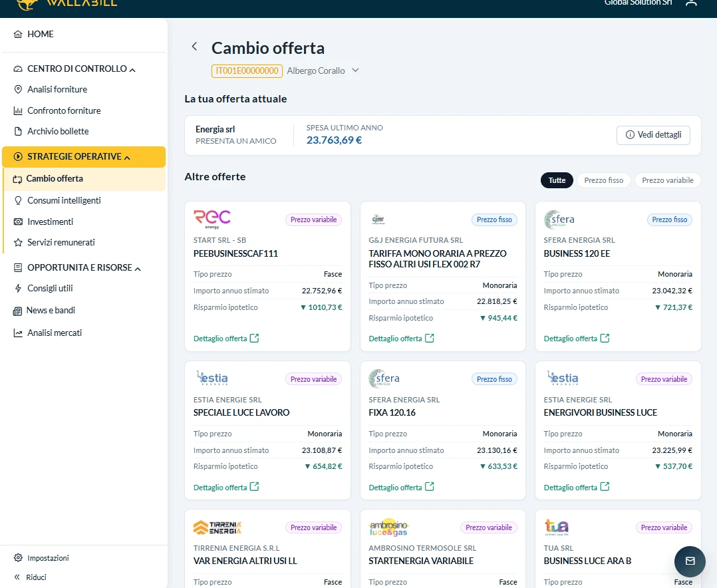The width and height of the screenshot is (717, 588).
Task: Click external link icon for FIXA 120.16
Action: tap(430, 486)
